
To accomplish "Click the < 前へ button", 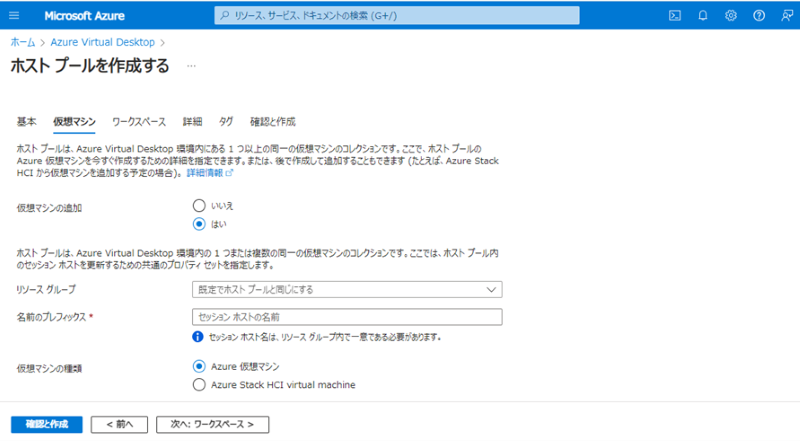I will [x=119, y=424].
